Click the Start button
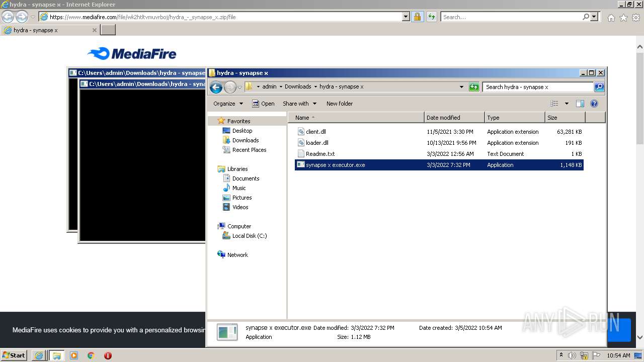This screenshot has height=362, width=644. click(x=14, y=355)
